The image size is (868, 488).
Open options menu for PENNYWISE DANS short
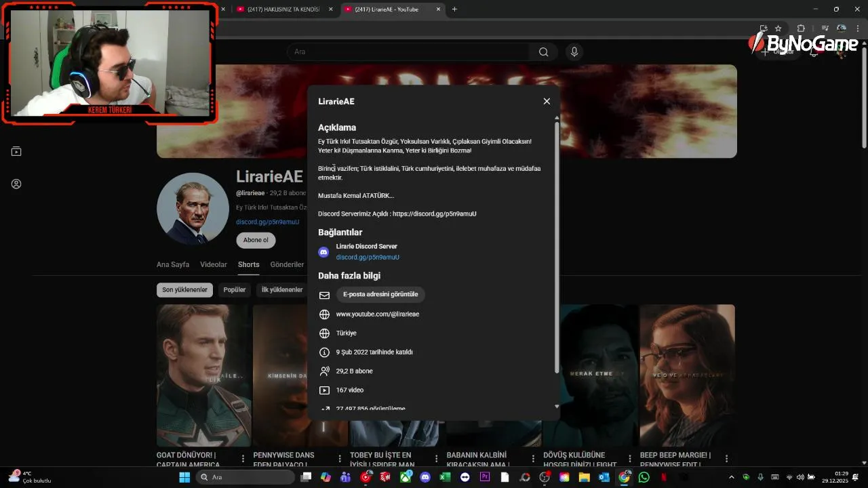340,459
